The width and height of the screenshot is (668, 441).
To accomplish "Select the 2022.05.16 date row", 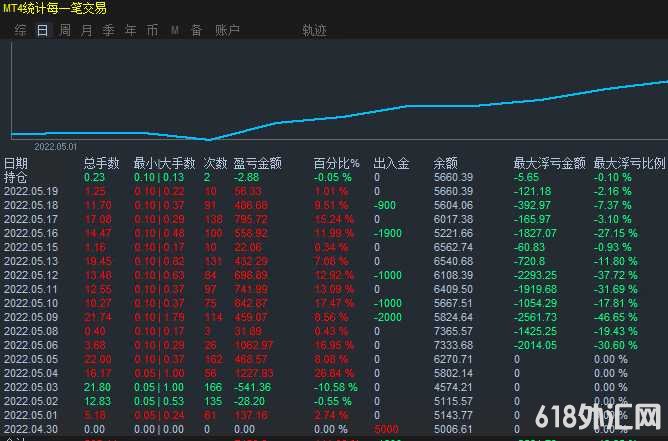I will tap(31, 233).
